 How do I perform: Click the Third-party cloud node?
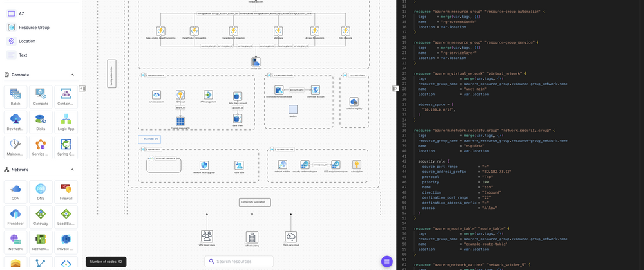coord(290,237)
